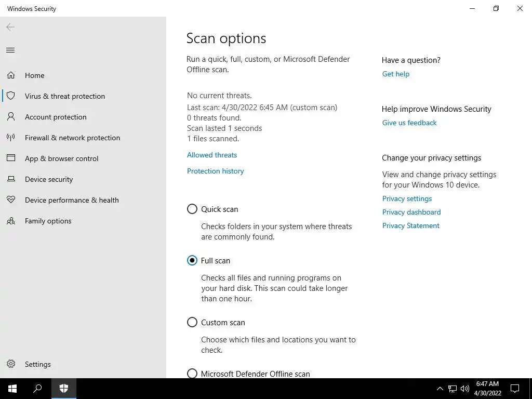
Task: Open App & browser control page
Action: coord(61,158)
